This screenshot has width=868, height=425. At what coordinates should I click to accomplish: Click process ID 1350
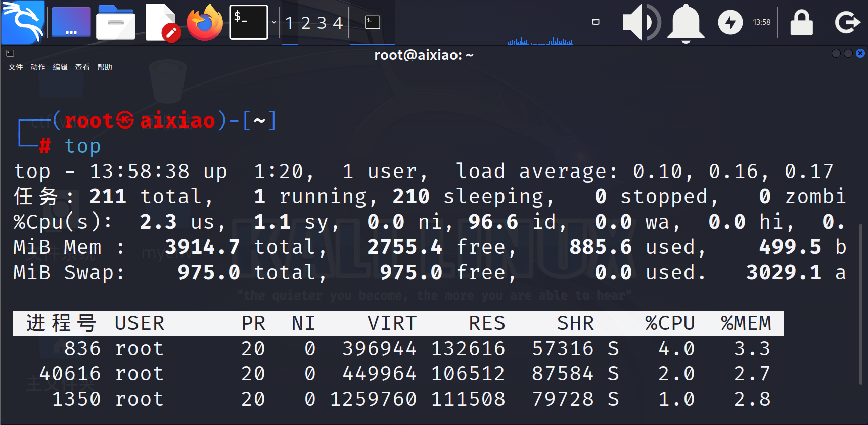pyautogui.click(x=76, y=399)
